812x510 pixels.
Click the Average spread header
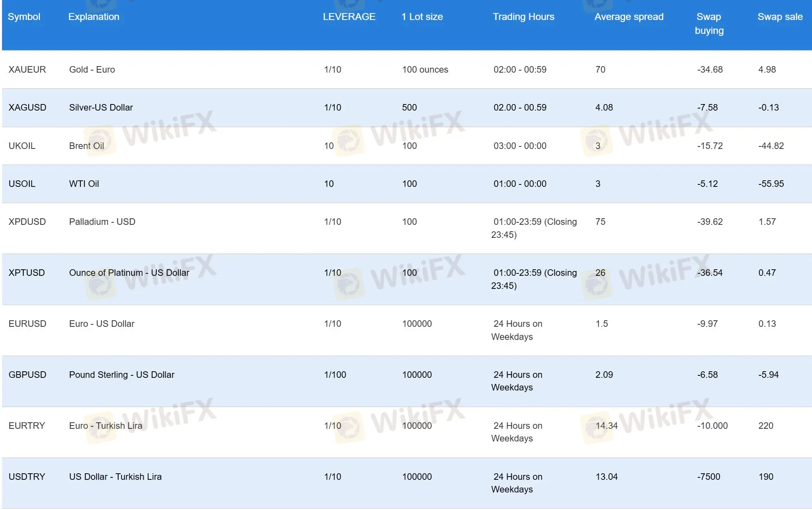tap(629, 17)
